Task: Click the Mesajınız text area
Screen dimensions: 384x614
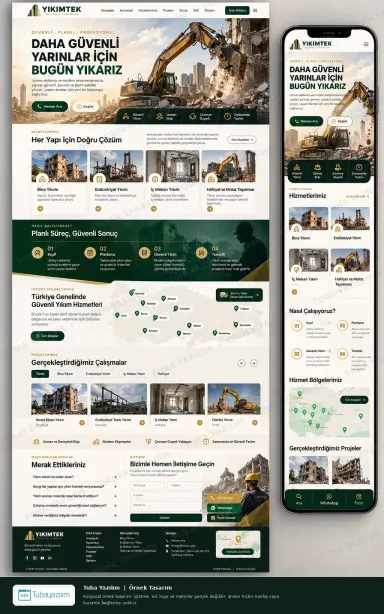Action: point(166,506)
